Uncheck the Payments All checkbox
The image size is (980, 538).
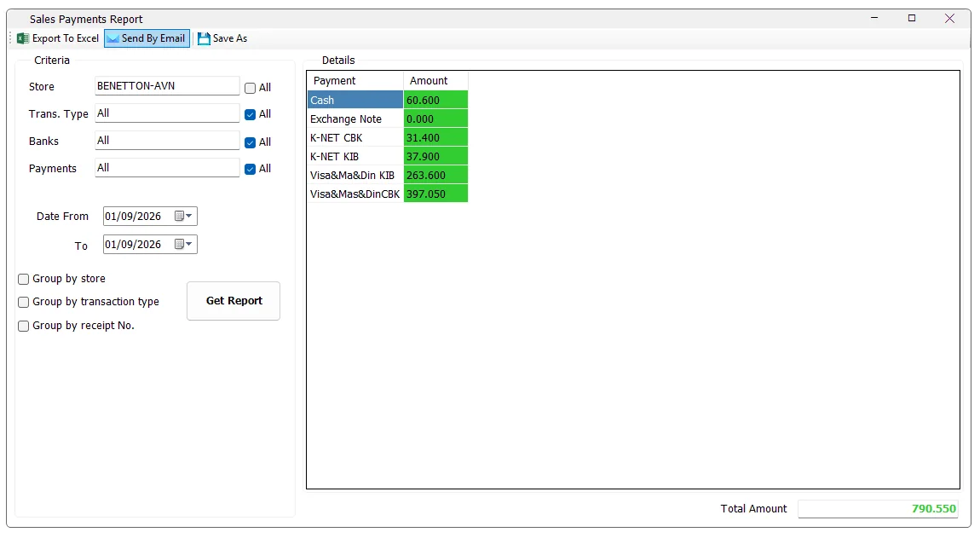[250, 169]
